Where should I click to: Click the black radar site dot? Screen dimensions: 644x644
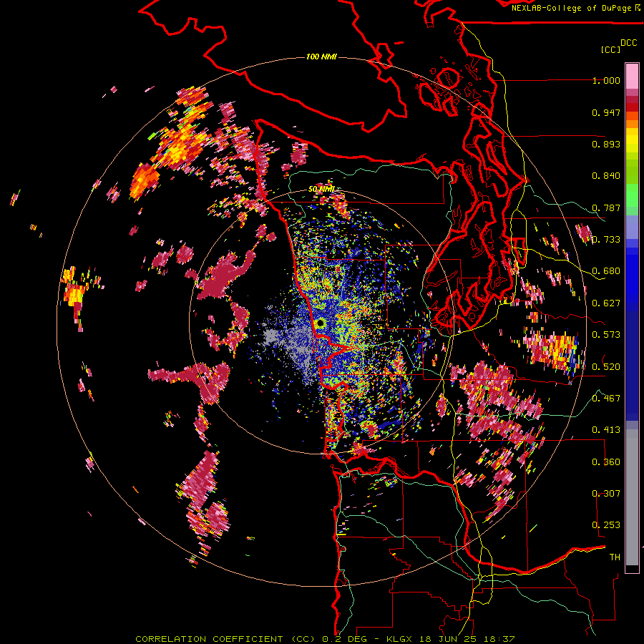point(321,323)
